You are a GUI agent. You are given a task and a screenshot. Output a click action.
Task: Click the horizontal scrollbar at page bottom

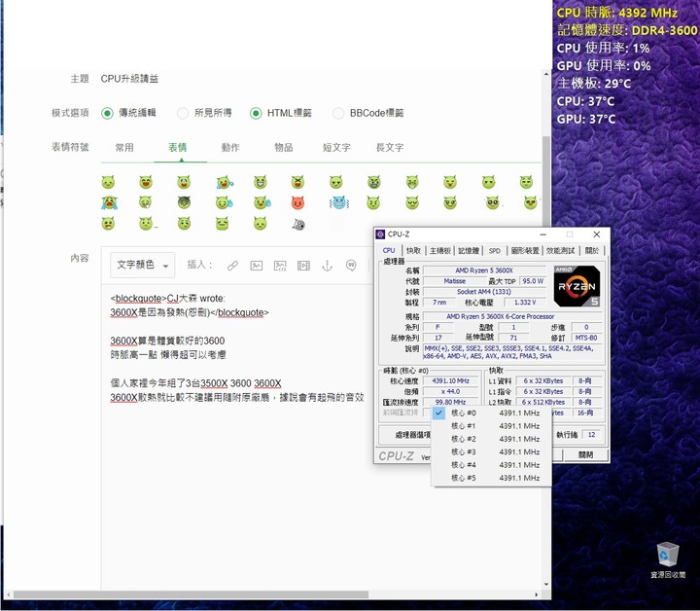coord(191,594)
